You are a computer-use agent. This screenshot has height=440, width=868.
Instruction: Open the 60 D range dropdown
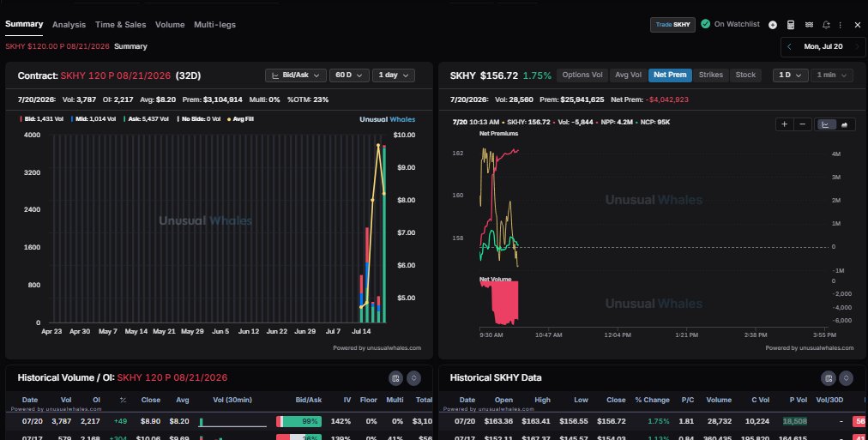tap(349, 75)
